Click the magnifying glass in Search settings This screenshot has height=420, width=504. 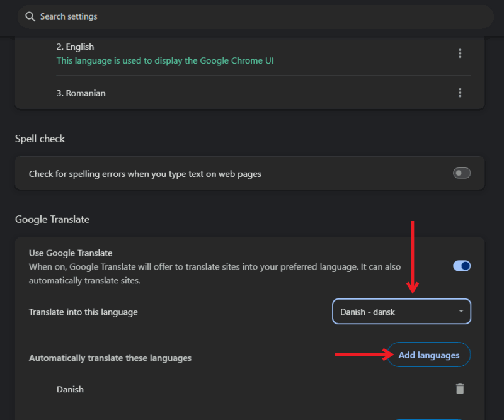(30, 16)
